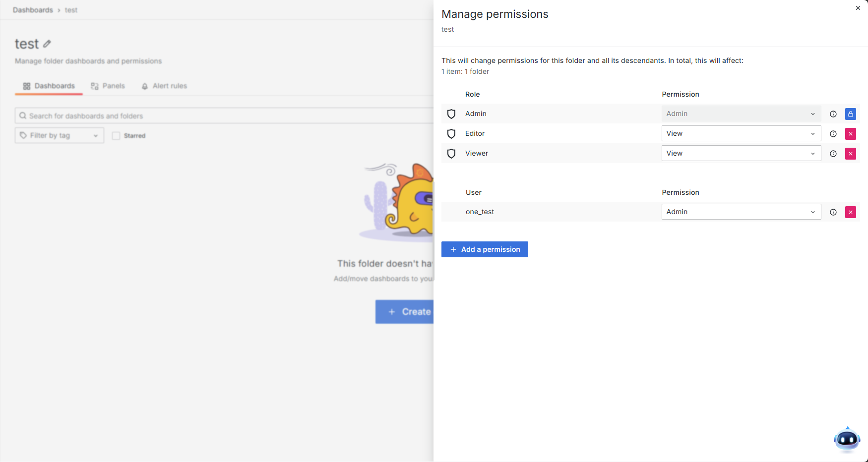Open the Alert rules tab
The width and height of the screenshot is (868, 462).
click(164, 86)
